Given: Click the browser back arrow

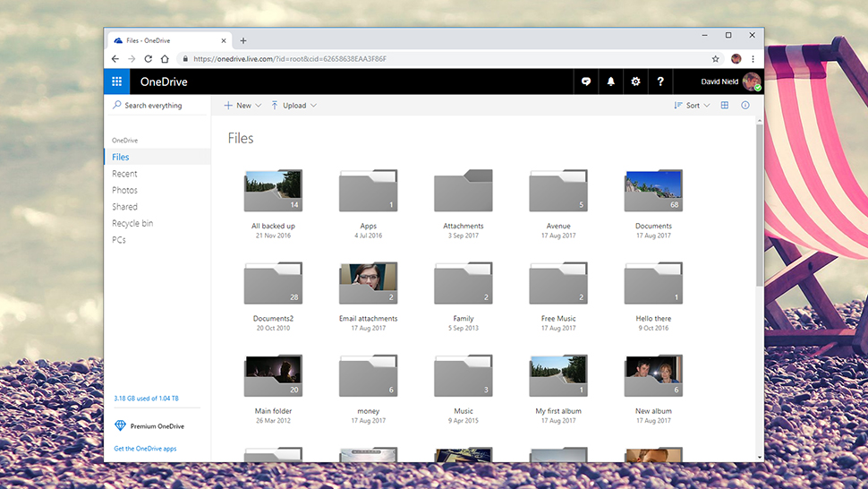Looking at the screenshot, I should [115, 59].
